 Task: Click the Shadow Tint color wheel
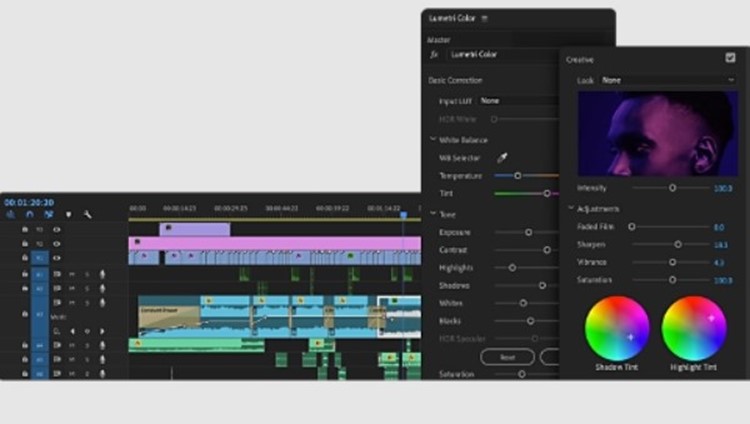tap(617, 328)
